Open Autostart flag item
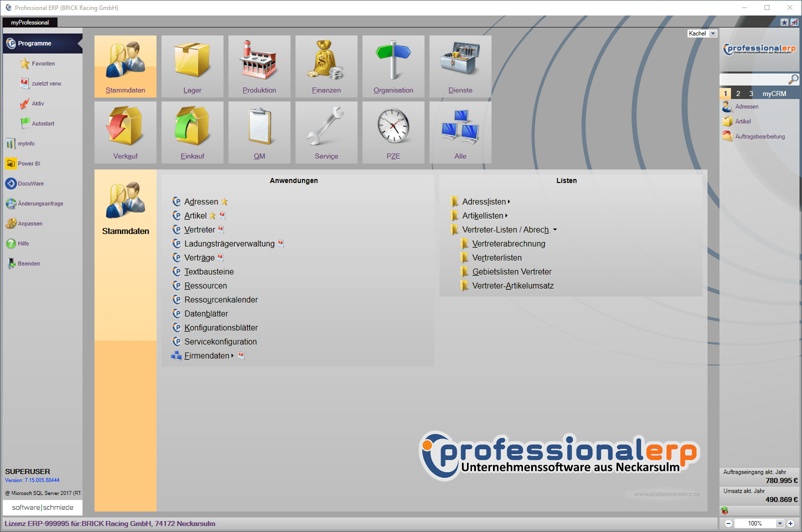 coord(37,123)
